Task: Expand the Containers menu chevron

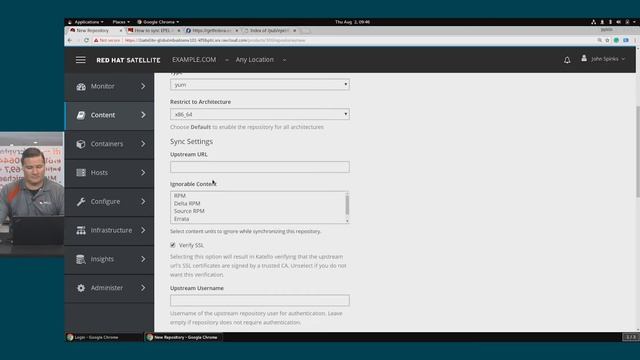Action: [x=143, y=144]
